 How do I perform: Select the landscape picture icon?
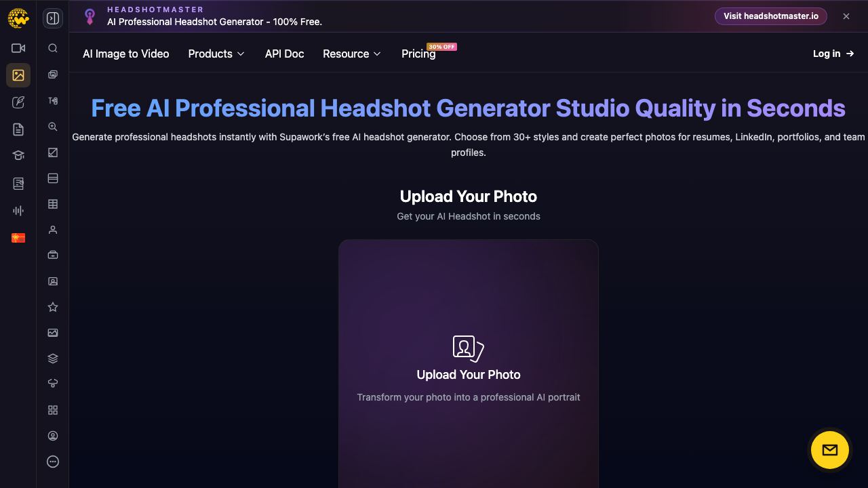53,333
